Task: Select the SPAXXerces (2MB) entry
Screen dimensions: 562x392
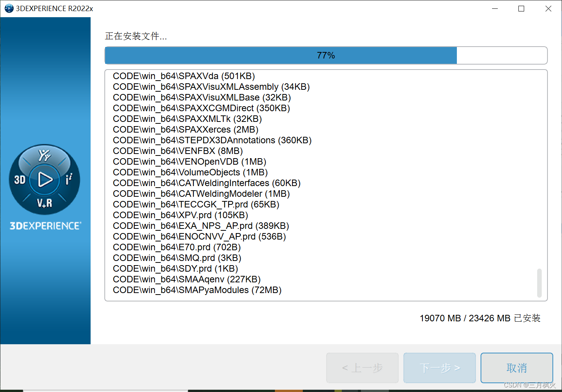Action: (x=186, y=130)
